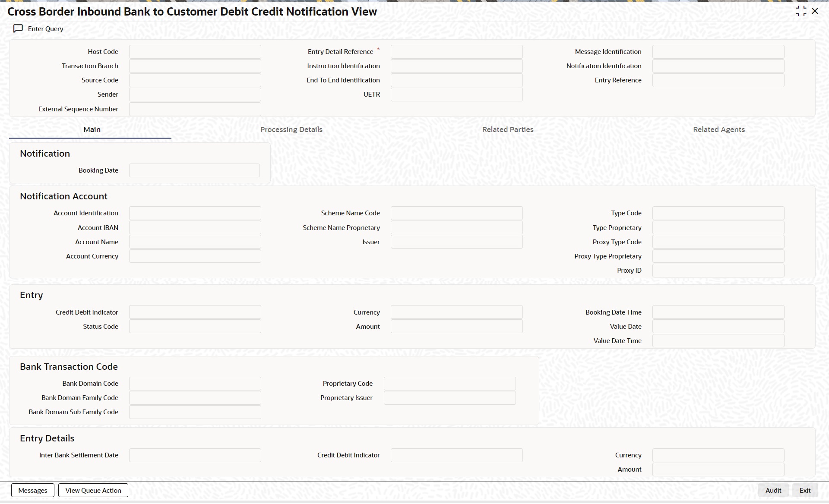This screenshot has width=829, height=504.
Task: Focus the External Sequence Number field
Action: [195, 109]
